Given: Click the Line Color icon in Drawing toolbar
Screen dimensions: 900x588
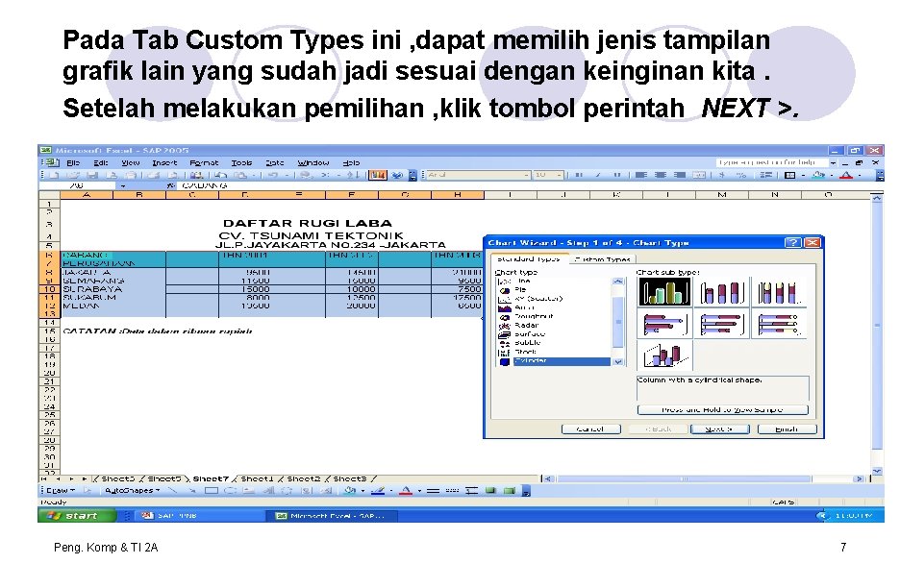Looking at the screenshot, I should pos(377,490).
